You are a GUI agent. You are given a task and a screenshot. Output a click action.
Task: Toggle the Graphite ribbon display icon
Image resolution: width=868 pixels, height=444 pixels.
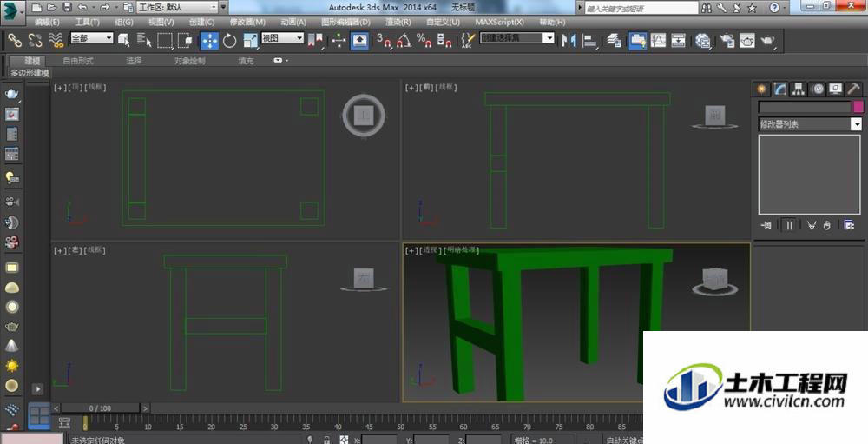coord(638,41)
